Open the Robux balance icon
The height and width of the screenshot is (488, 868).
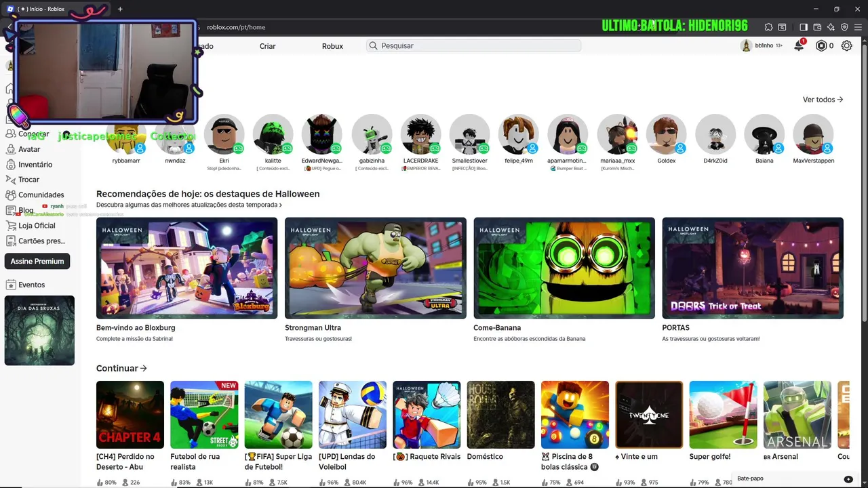[x=821, y=45]
